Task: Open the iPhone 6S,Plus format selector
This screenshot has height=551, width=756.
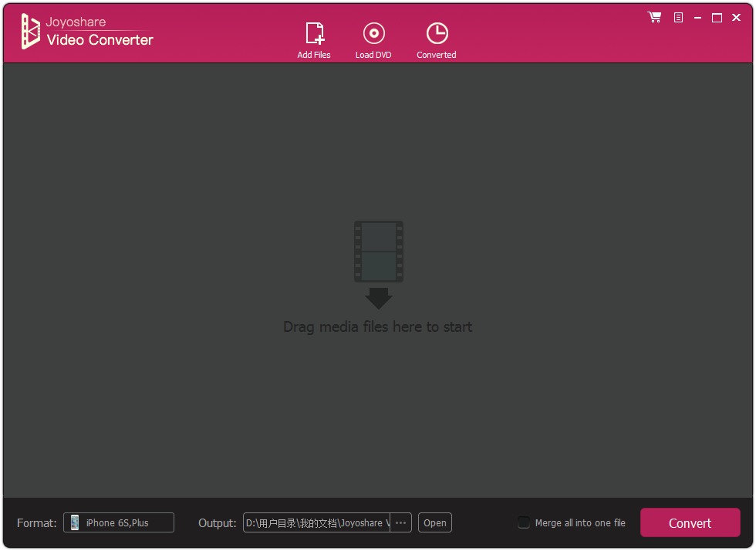Action: click(119, 522)
